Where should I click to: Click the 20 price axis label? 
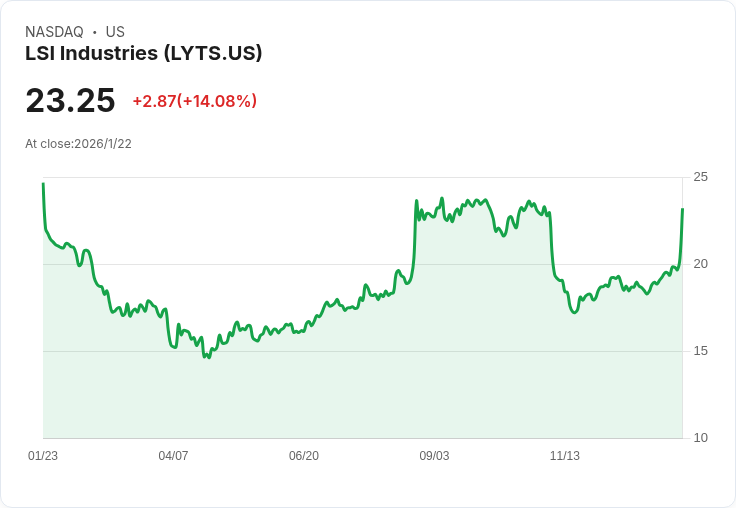click(x=701, y=264)
